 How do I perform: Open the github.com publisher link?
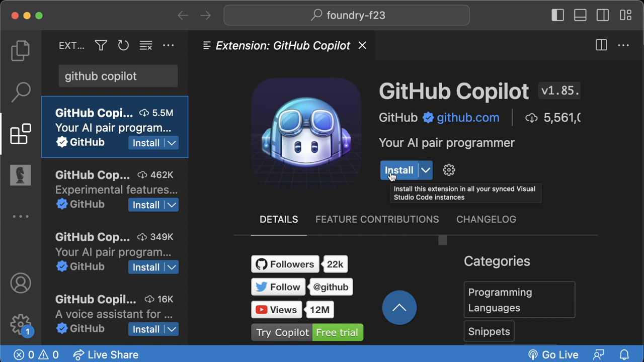467,118
